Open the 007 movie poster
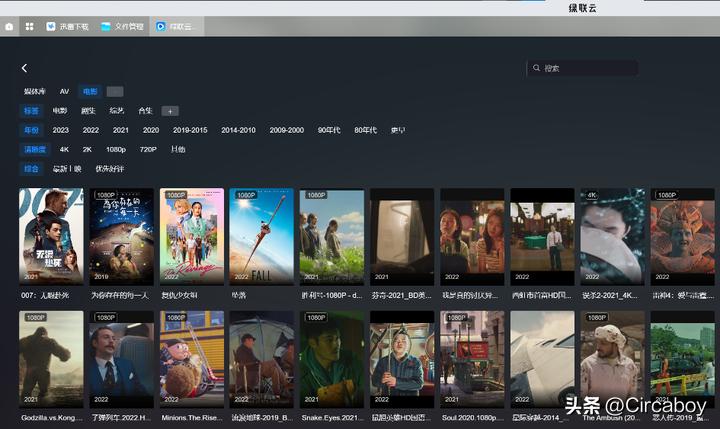 pyautogui.click(x=51, y=237)
